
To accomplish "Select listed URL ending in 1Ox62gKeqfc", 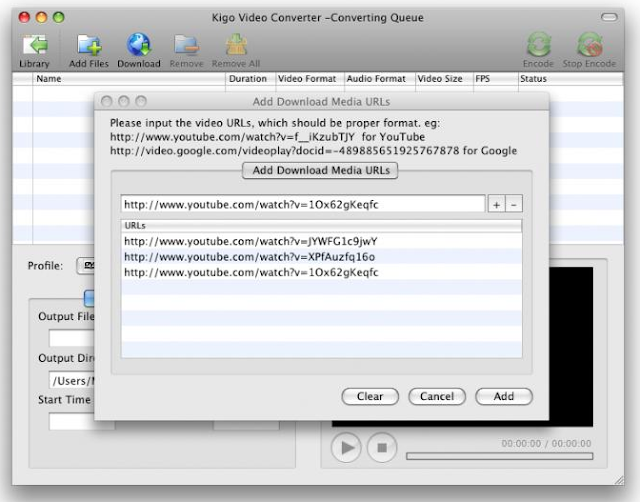I will pos(321,272).
